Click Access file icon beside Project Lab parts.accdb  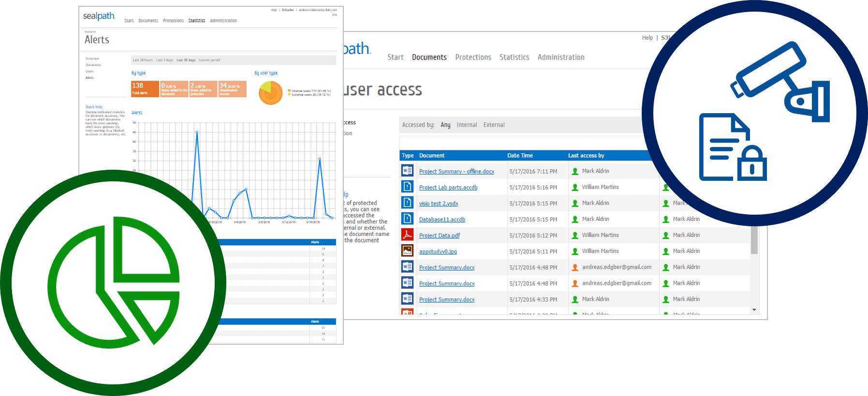(407, 187)
